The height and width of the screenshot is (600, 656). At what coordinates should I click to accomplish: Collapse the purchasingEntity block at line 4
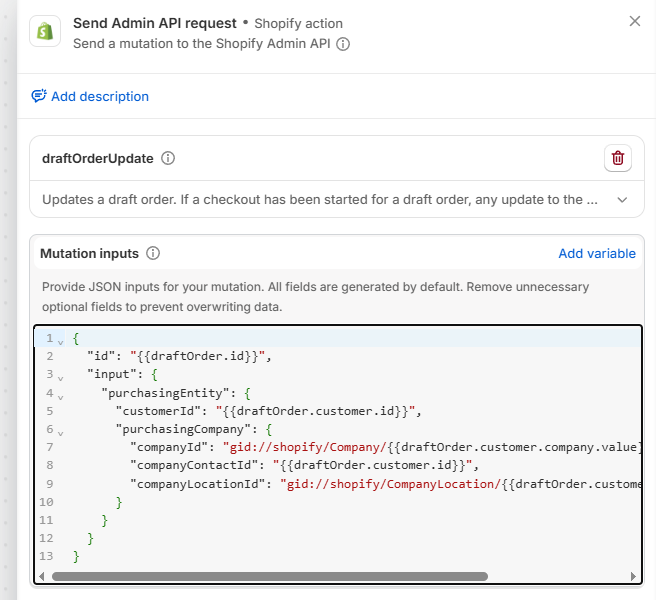60,394
